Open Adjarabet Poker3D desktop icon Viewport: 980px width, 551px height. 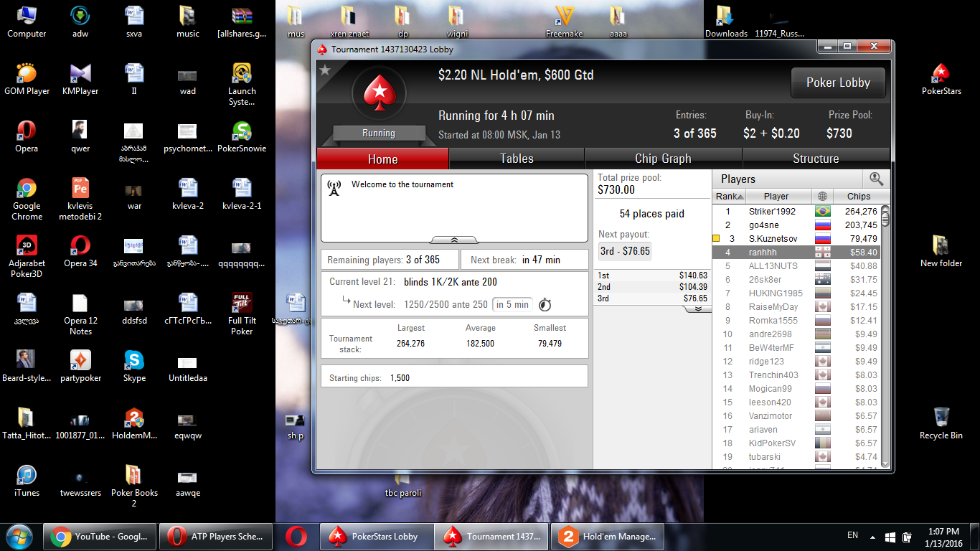pos(27,257)
